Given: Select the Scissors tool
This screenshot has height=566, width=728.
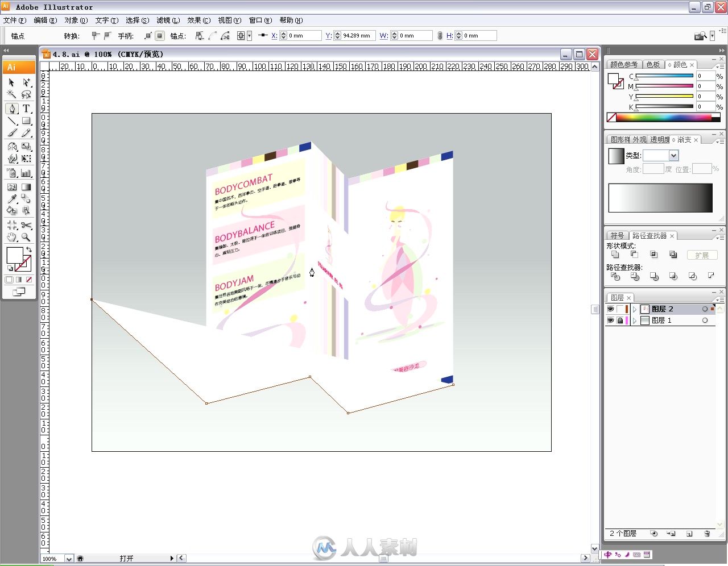Looking at the screenshot, I should point(26,225).
